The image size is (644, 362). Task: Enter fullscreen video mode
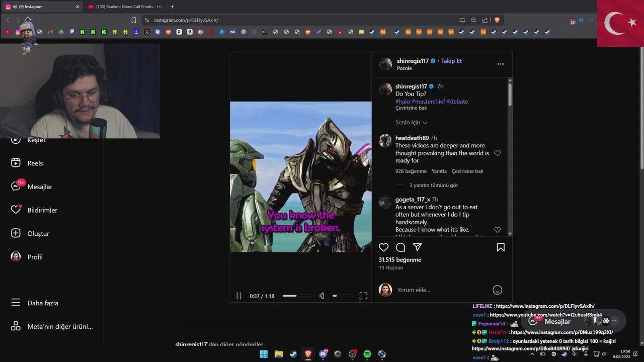(x=363, y=296)
